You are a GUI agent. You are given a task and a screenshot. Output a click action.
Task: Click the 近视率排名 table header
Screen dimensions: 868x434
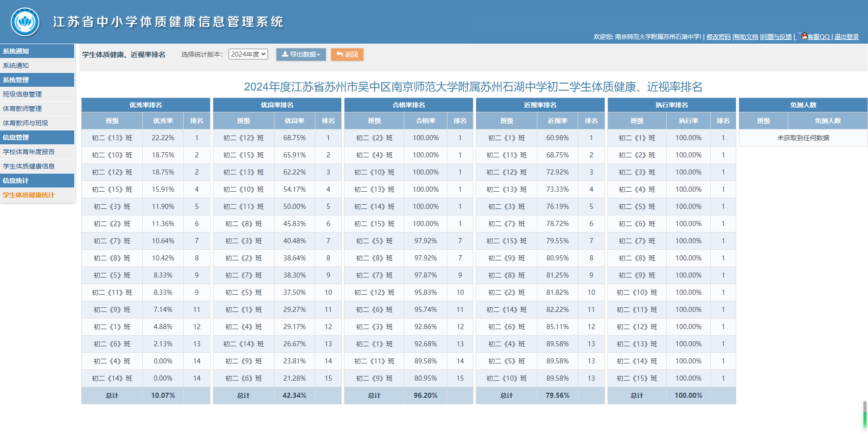coord(540,105)
